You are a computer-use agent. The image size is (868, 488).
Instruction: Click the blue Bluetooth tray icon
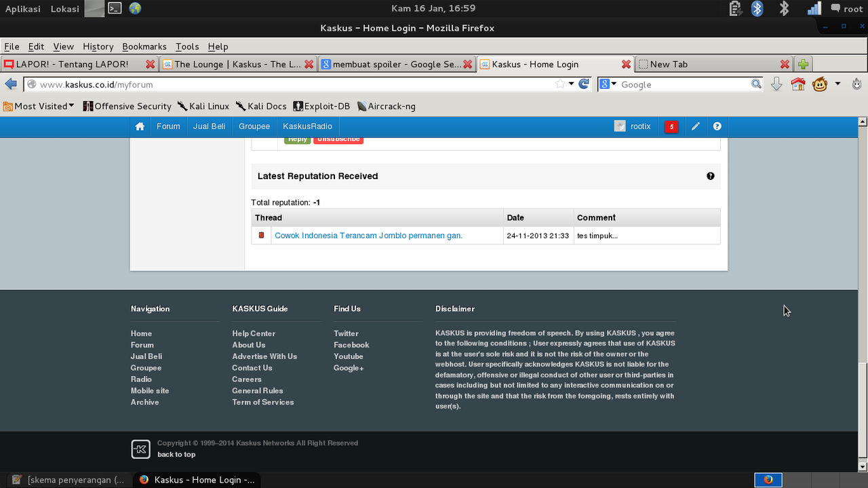[x=757, y=8]
